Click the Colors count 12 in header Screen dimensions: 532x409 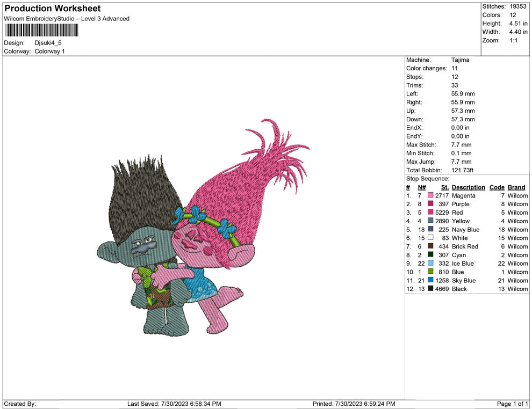tap(513, 15)
